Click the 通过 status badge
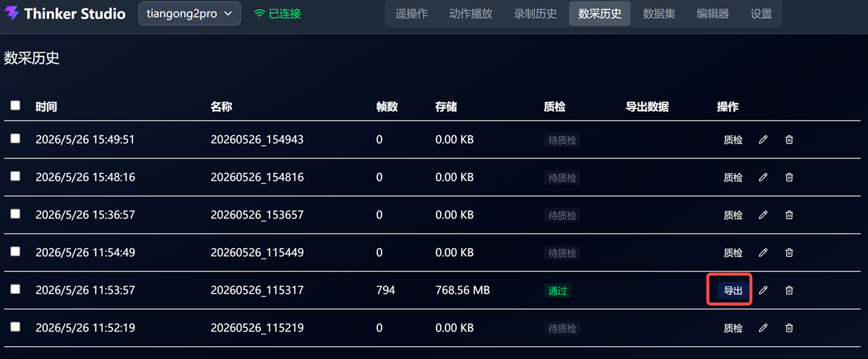This screenshot has width=868, height=359. click(x=558, y=291)
